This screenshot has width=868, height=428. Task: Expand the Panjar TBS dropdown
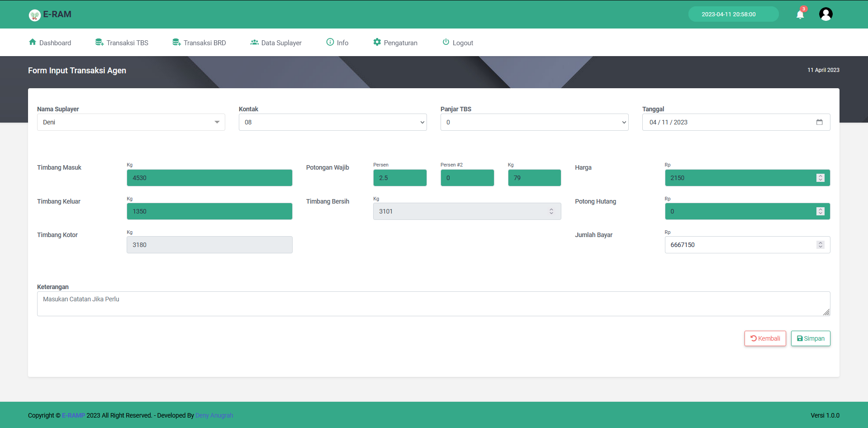(623, 122)
